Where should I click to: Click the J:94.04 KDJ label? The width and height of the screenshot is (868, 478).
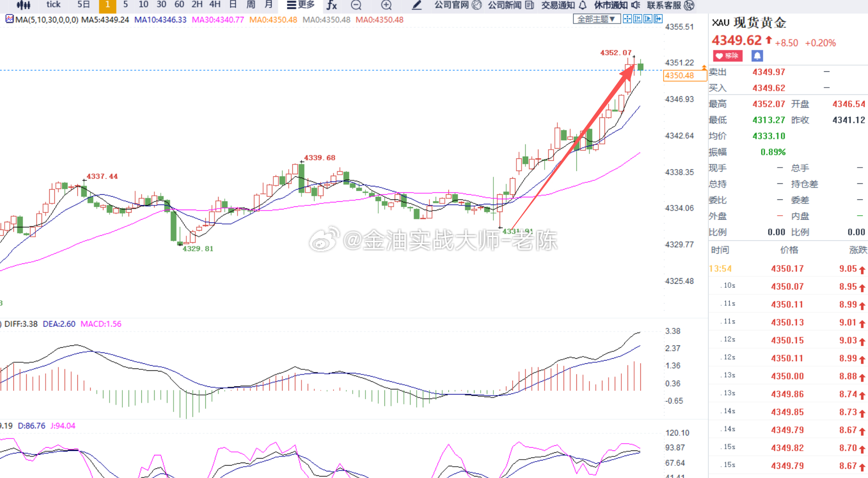tap(63, 426)
